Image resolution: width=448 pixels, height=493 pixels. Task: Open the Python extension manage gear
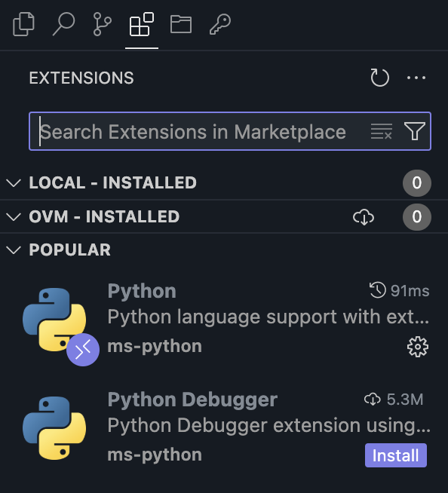[x=418, y=347]
